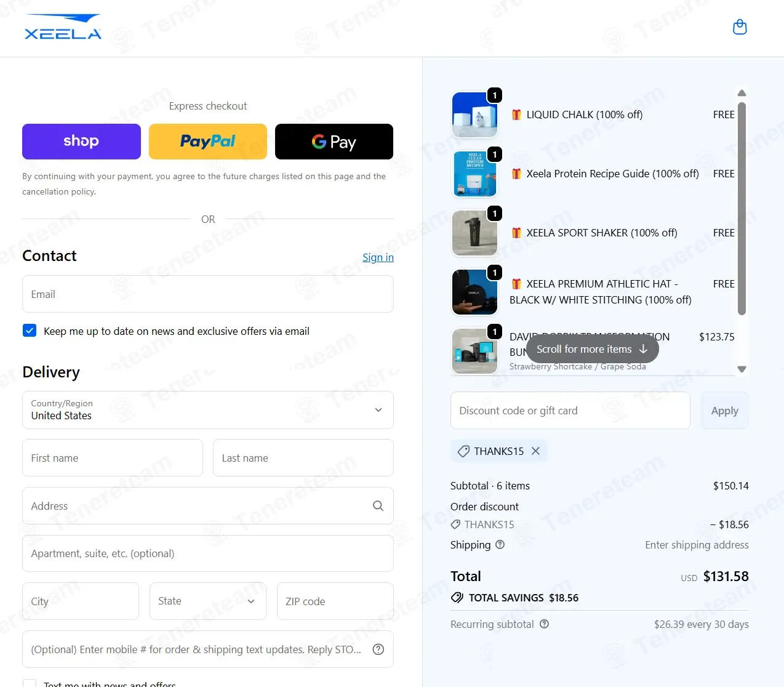Focus the Apartment, suite optional field
Screen dimensions: 784x687
(x=208, y=553)
